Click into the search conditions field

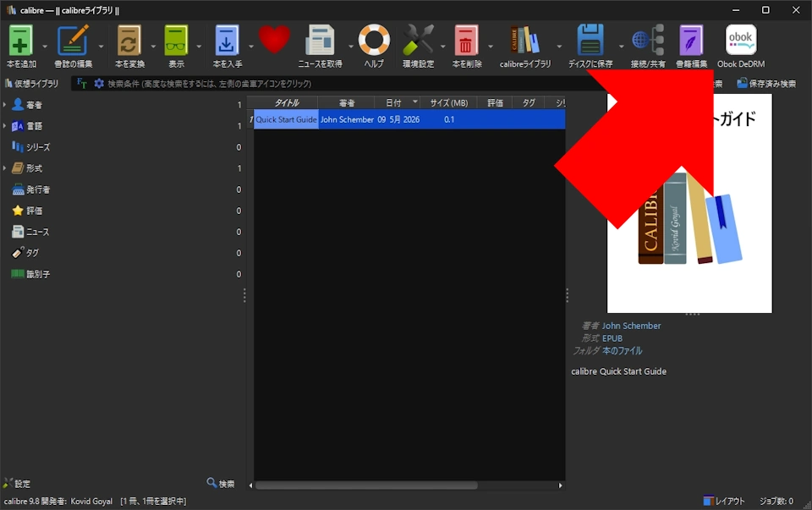point(342,84)
